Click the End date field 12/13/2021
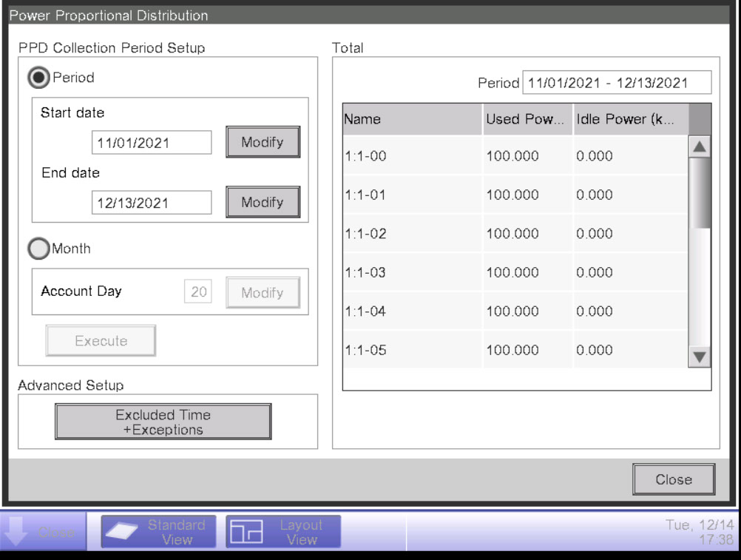This screenshot has height=560, width=741. click(152, 203)
